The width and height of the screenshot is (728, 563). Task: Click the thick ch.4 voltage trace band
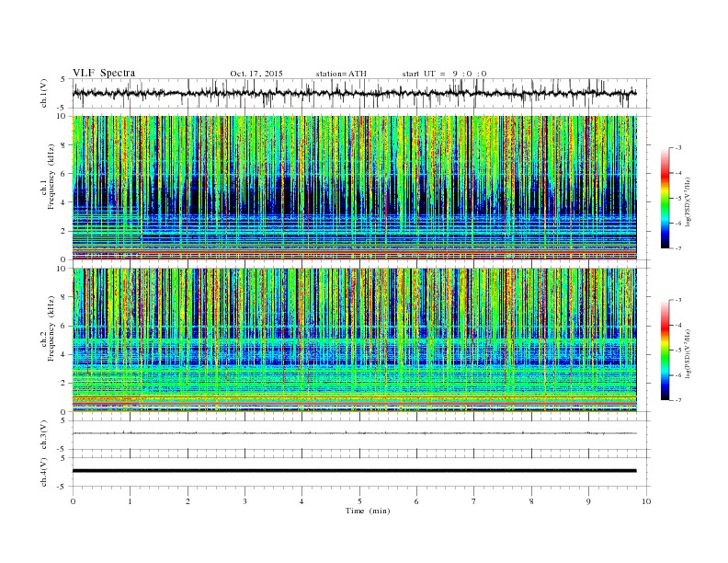point(354,471)
